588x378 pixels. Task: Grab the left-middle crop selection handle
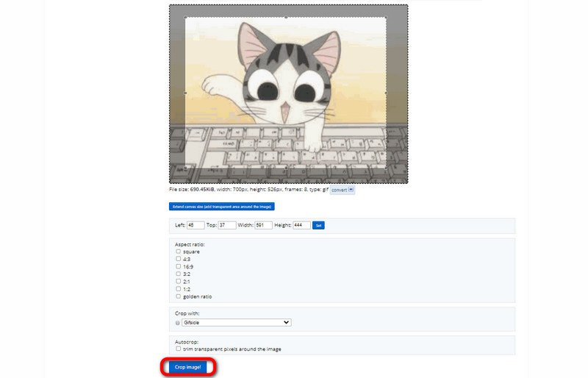click(x=186, y=93)
